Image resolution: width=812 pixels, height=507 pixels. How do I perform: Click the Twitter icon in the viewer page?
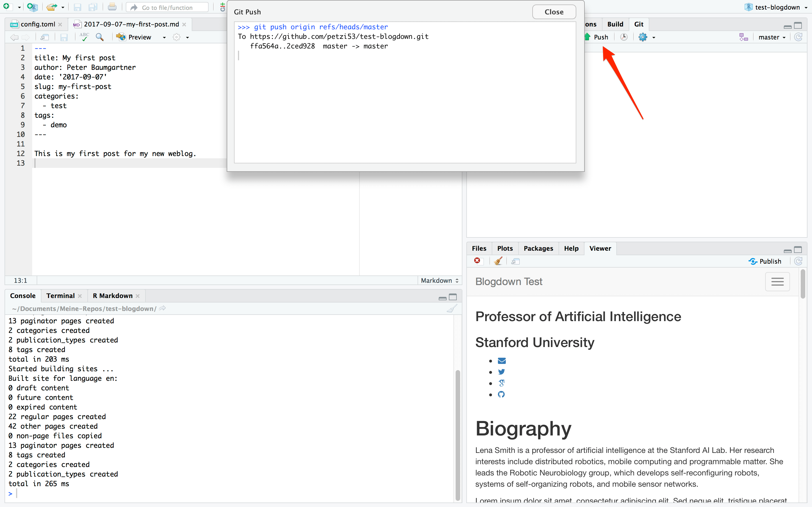501,372
